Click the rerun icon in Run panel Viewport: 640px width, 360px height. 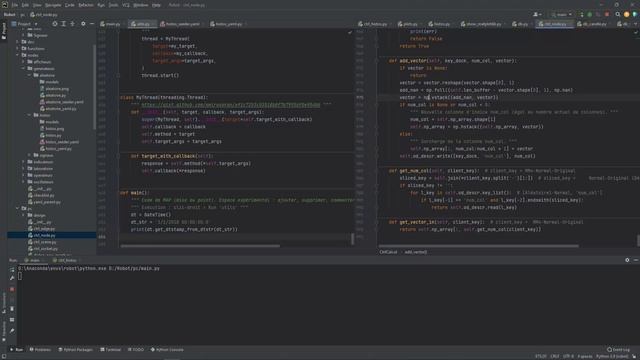12,269
